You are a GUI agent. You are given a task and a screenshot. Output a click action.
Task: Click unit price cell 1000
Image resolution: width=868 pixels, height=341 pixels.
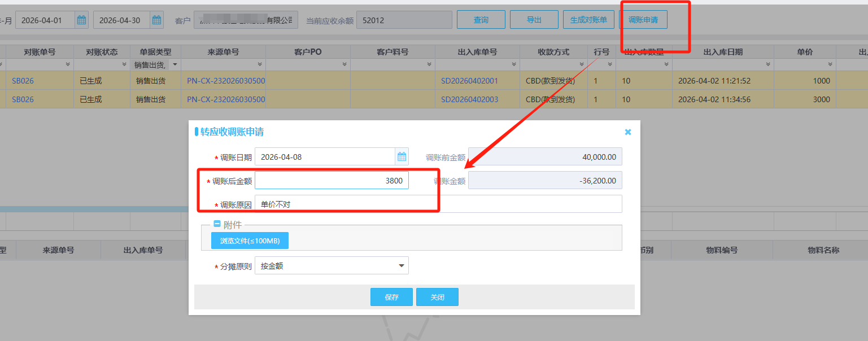coord(821,81)
